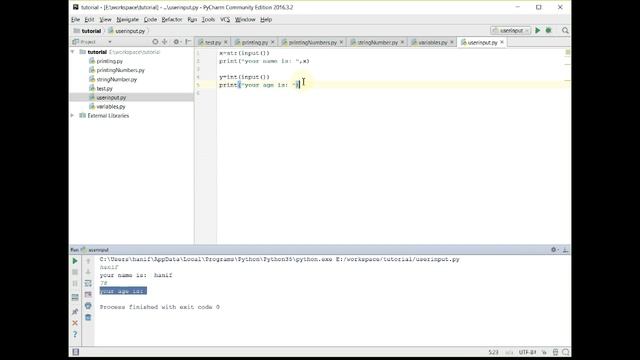
Task: Start debugging with the green bug icon
Action: click(x=549, y=31)
